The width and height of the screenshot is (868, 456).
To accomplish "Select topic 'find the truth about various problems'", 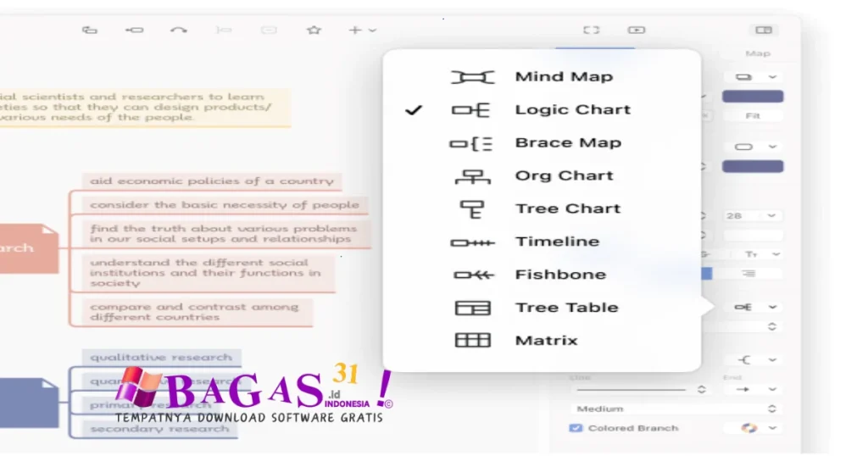I will tap(225, 234).
